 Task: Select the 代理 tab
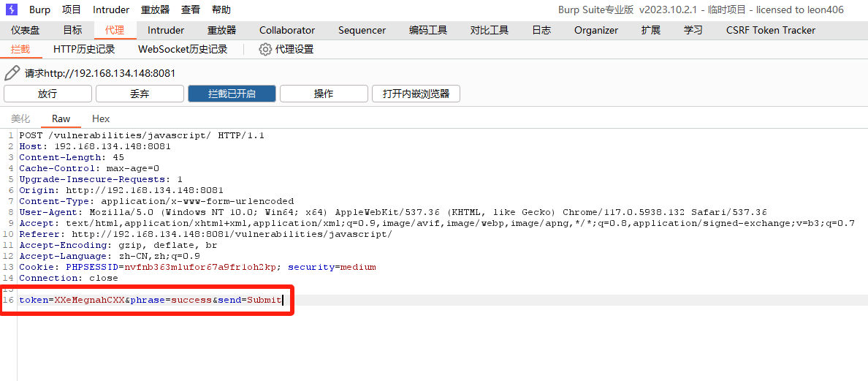click(115, 31)
